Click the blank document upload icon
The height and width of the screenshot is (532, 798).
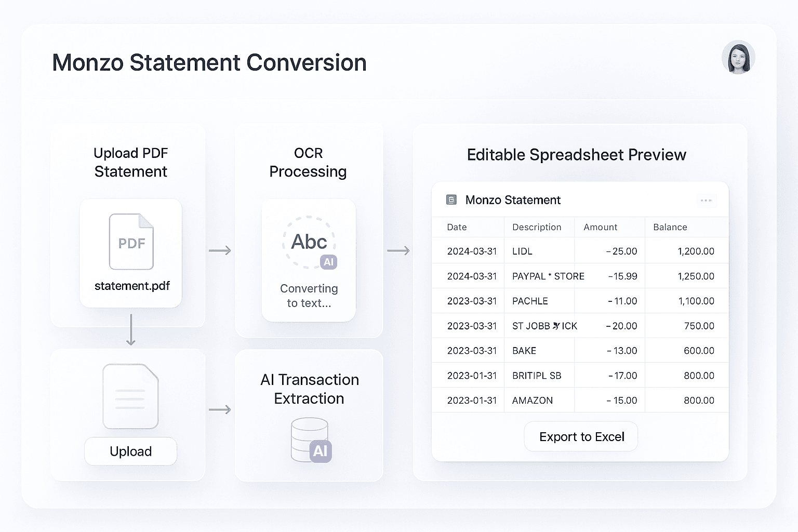130,396
